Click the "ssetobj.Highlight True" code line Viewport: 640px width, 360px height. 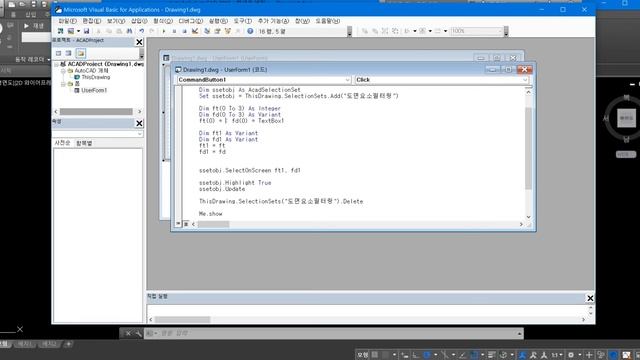tap(235, 183)
